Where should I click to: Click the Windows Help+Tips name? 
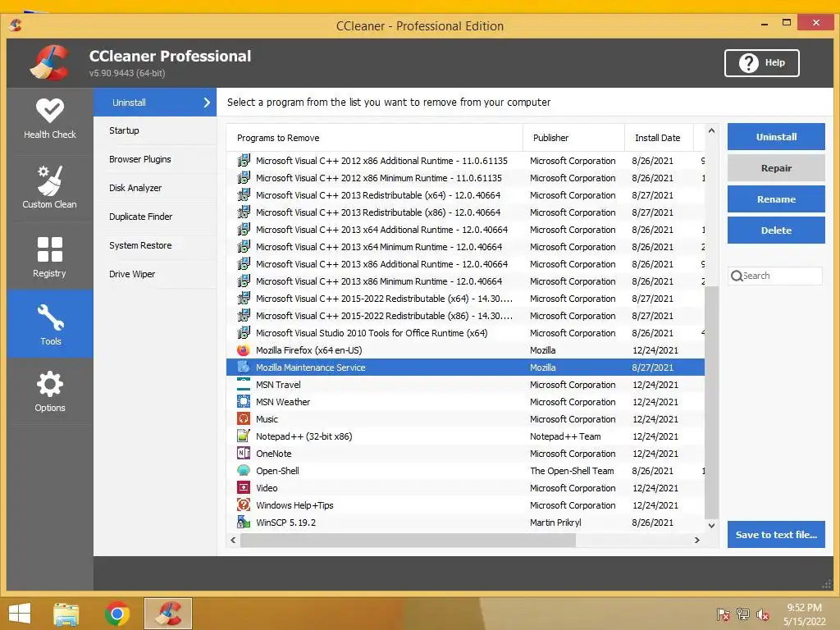294,505
